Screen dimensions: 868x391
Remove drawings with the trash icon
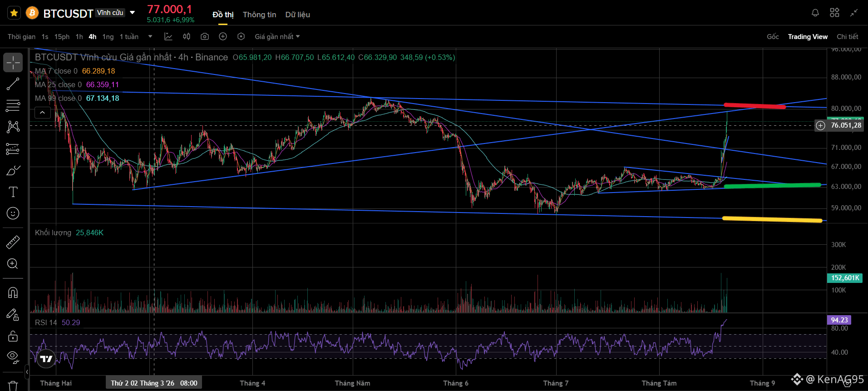pos(13,385)
